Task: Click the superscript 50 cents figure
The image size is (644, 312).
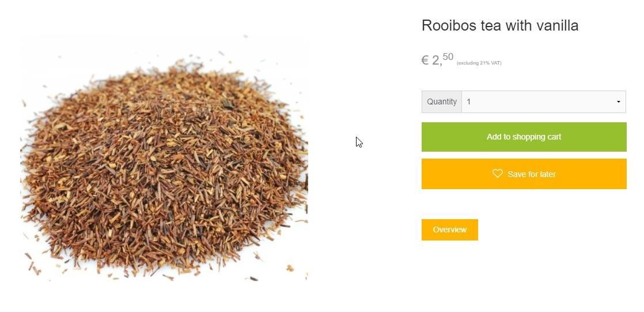Action: tap(448, 57)
